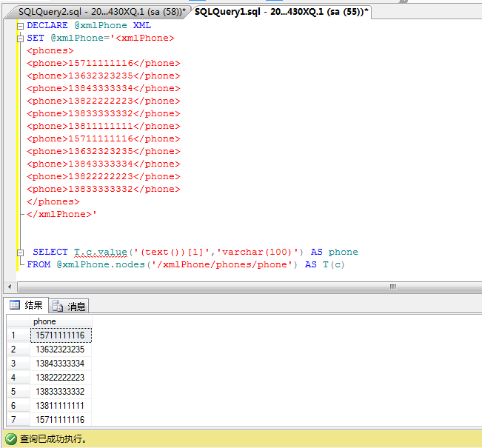This screenshot has width=482, height=448.
Task: Collapse the DECLARE statement outline marker
Action: [x=20, y=25]
